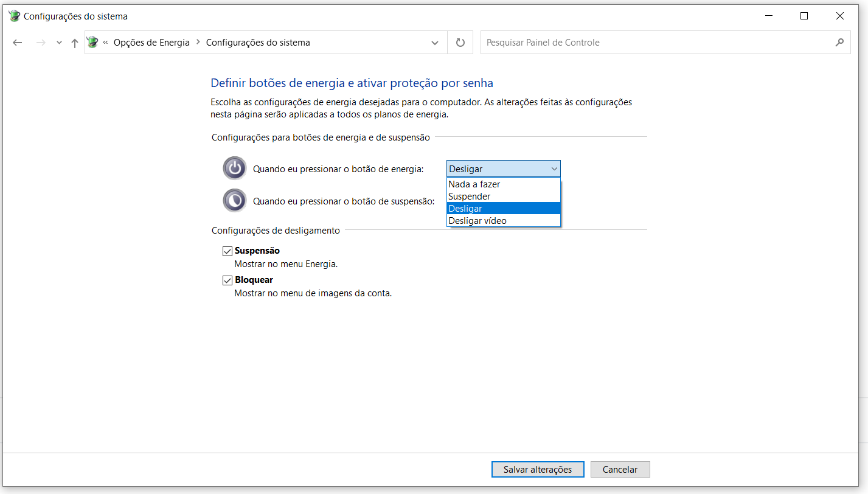The width and height of the screenshot is (868, 494).
Task: Go back using the back arrow
Action: coord(17,43)
